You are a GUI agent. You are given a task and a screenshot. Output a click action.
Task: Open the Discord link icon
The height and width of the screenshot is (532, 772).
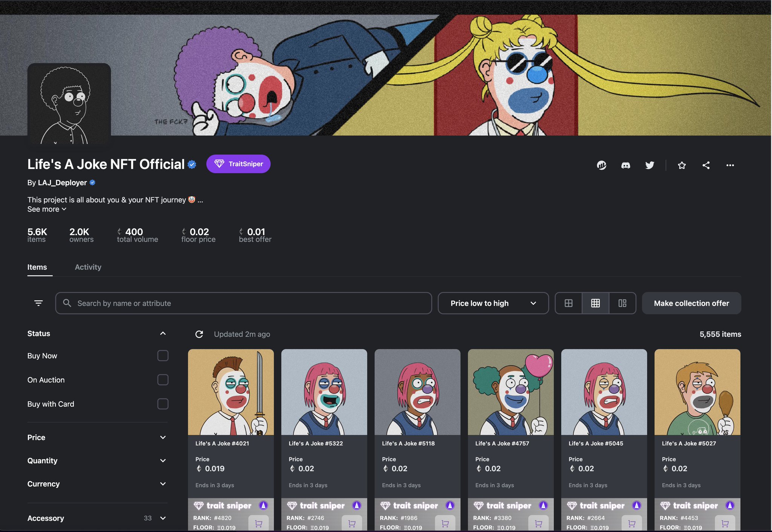(625, 165)
